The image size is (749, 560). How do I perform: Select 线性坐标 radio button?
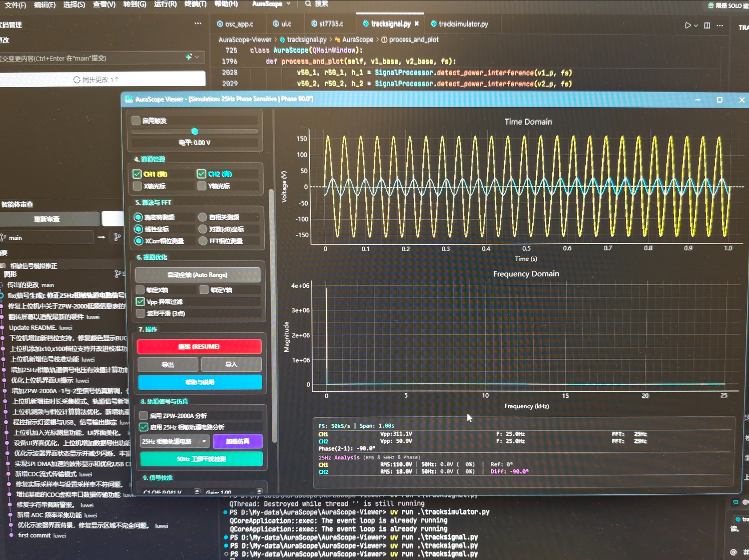coord(138,229)
